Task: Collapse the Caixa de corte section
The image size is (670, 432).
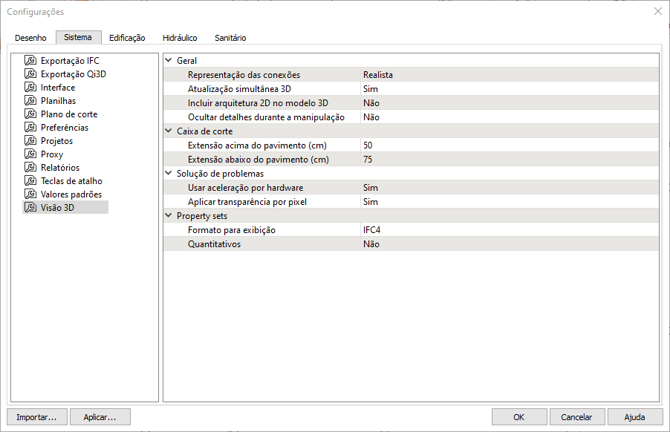Action: pos(168,131)
